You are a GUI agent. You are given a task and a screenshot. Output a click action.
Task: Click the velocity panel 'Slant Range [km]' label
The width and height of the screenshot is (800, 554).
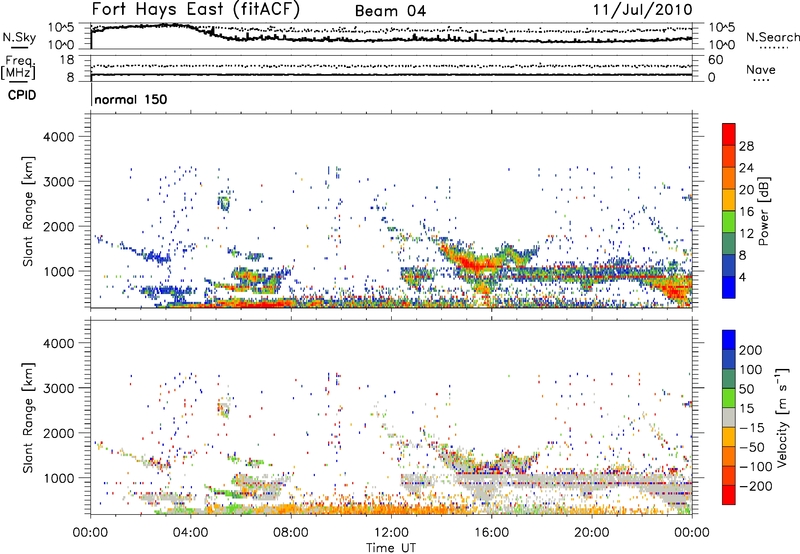28,418
